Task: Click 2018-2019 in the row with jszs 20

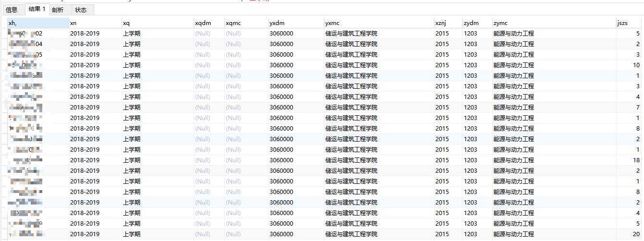Action: [x=85, y=234]
